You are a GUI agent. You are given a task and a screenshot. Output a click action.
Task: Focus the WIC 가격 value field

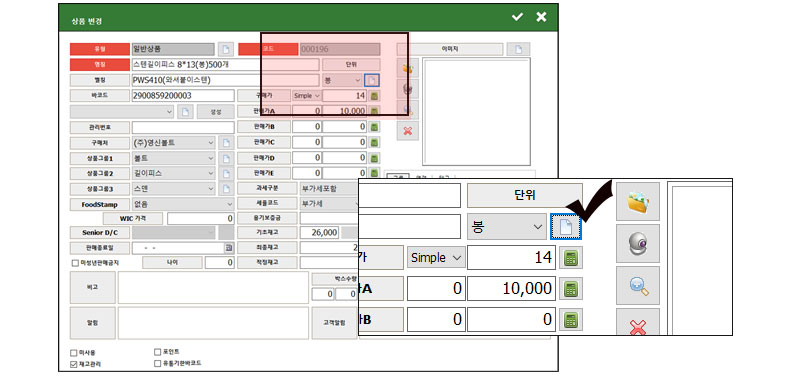click(201, 218)
